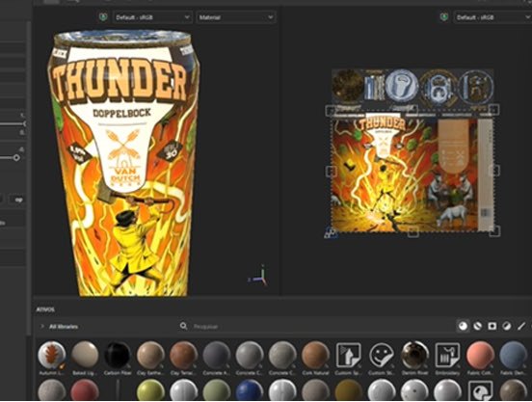Open the Material channel dropdown
This screenshot has width=532, height=402.
(236, 17)
